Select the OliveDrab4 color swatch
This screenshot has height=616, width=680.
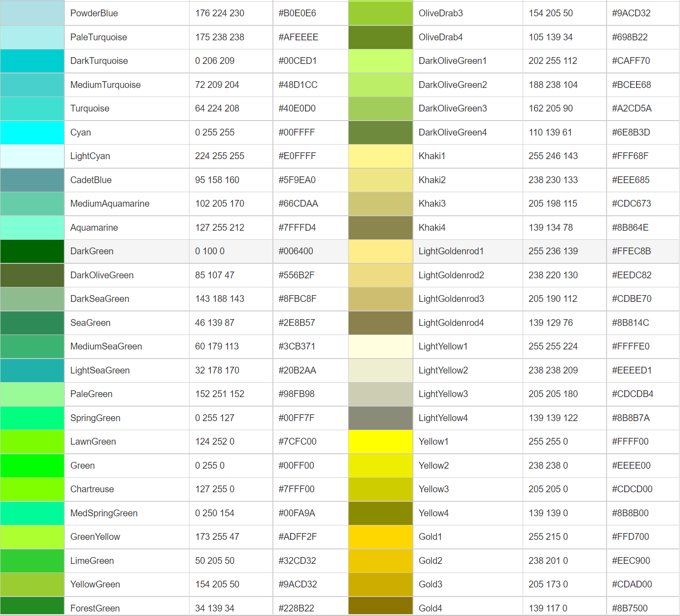[380, 37]
